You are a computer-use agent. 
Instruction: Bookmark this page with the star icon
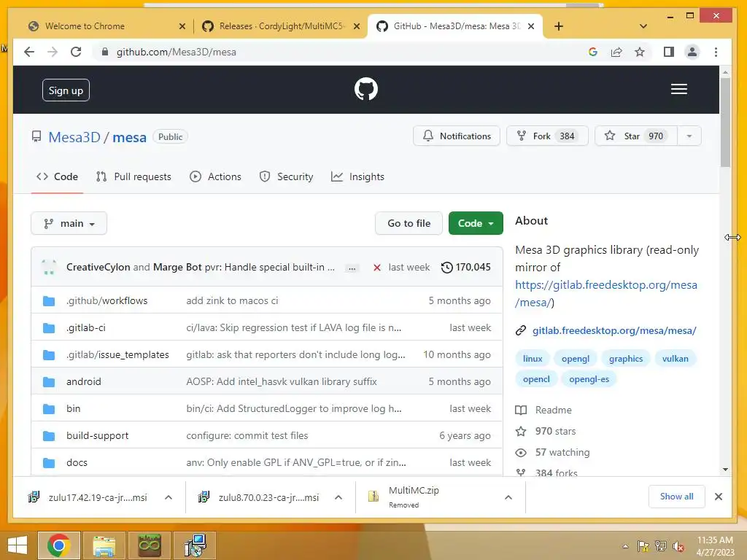[x=640, y=52]
